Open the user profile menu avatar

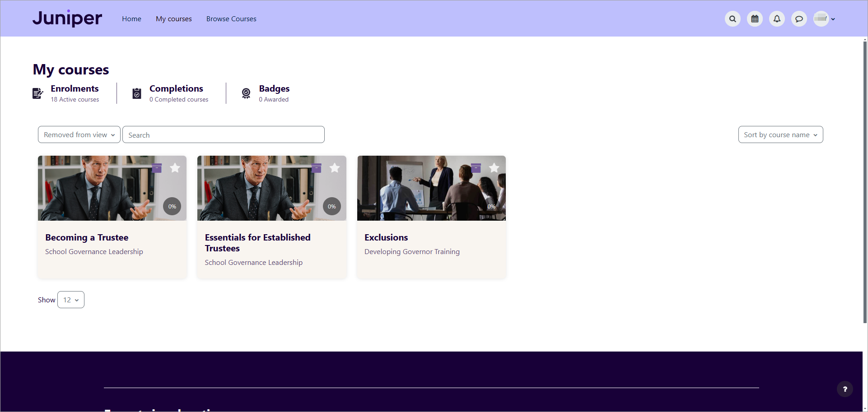tap(824, 19)
